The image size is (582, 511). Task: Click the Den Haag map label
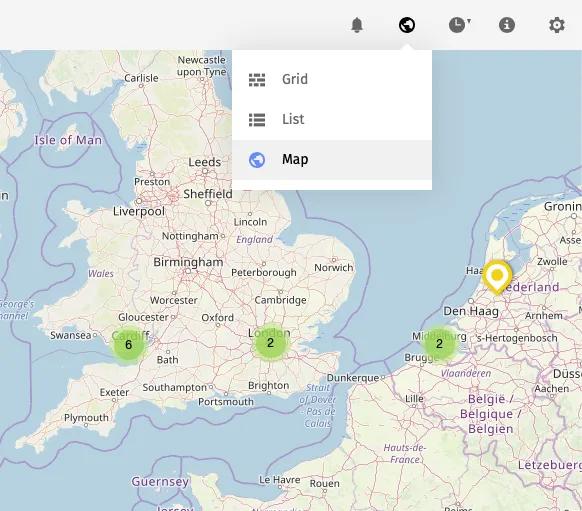point(471,311)
